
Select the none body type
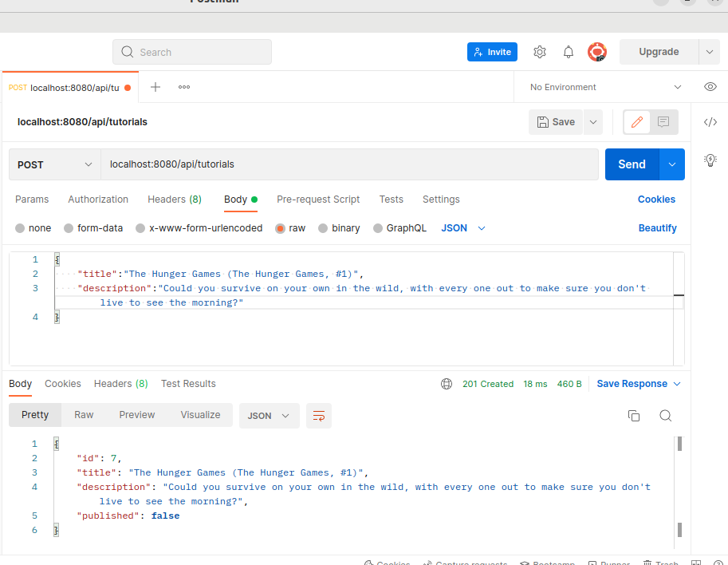[x=33, y=228]
